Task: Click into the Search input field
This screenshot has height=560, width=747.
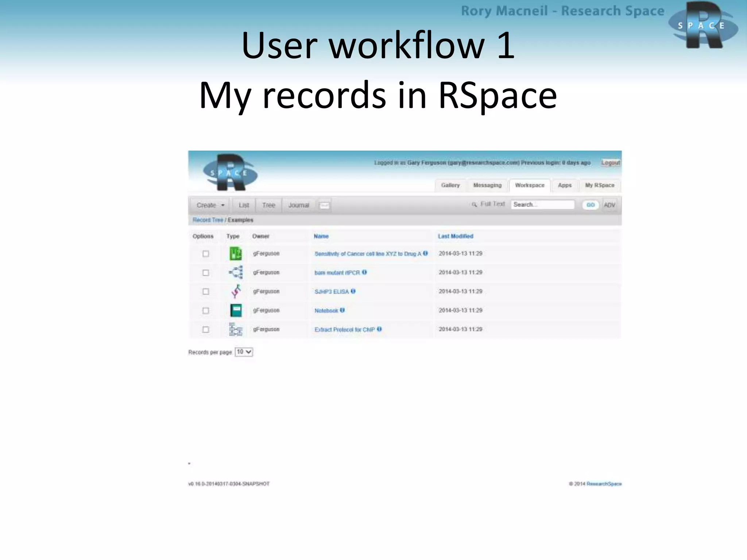Action: [x=543, y=205]
